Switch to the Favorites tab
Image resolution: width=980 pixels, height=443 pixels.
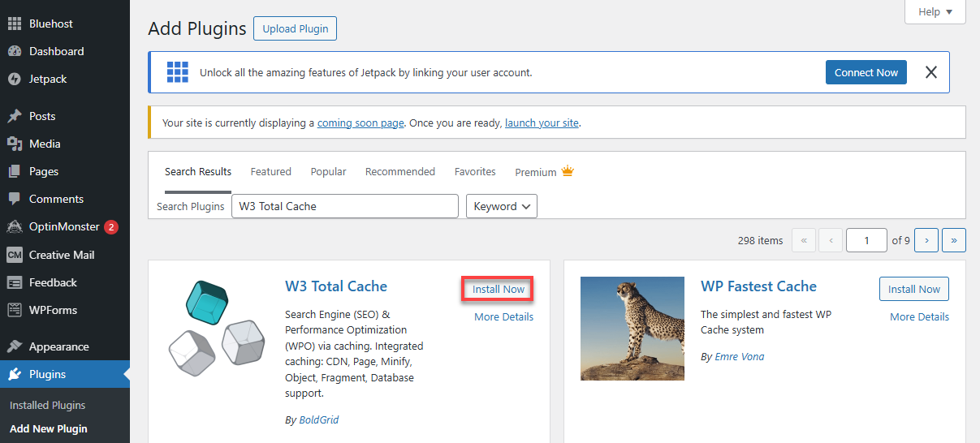coord(475,172)
